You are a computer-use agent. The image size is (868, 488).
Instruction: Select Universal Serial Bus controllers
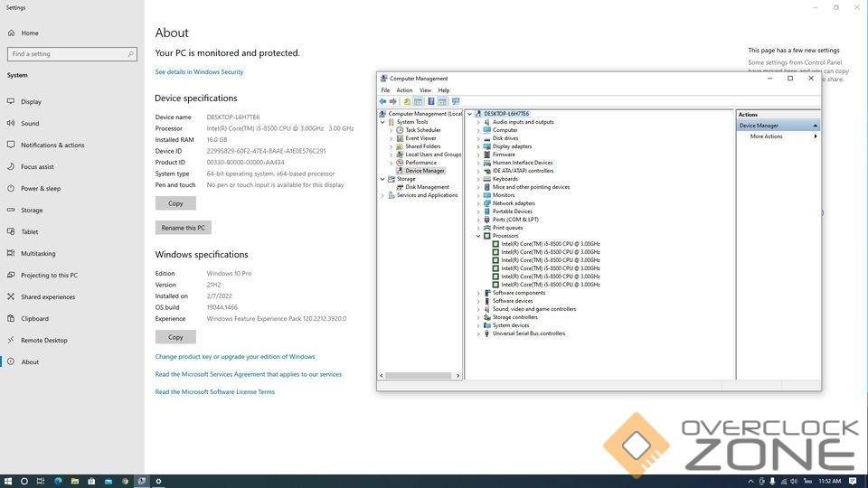tap(529, 333)
